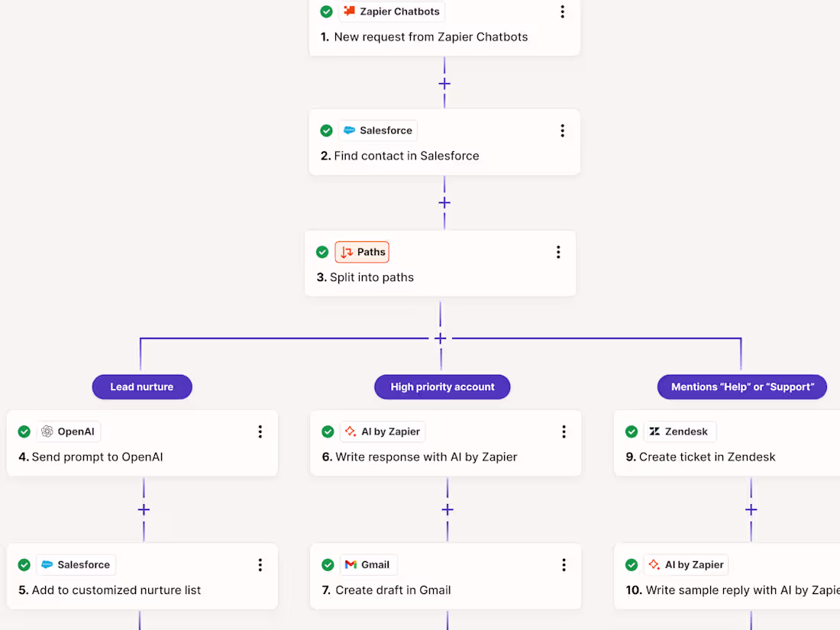Click the Salesforce icon in step 2
Image resolution: width=840 pixels, height=630 pixels.
[x=350, y=131]
